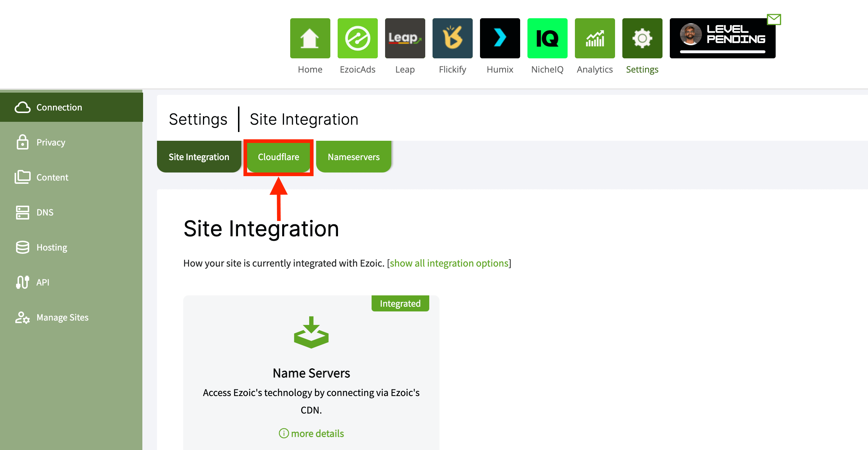The height and width of the screenshot is (450, 868).
Task: Click the Humix text label
Action: pyautogui.click(x=500, y=69)
